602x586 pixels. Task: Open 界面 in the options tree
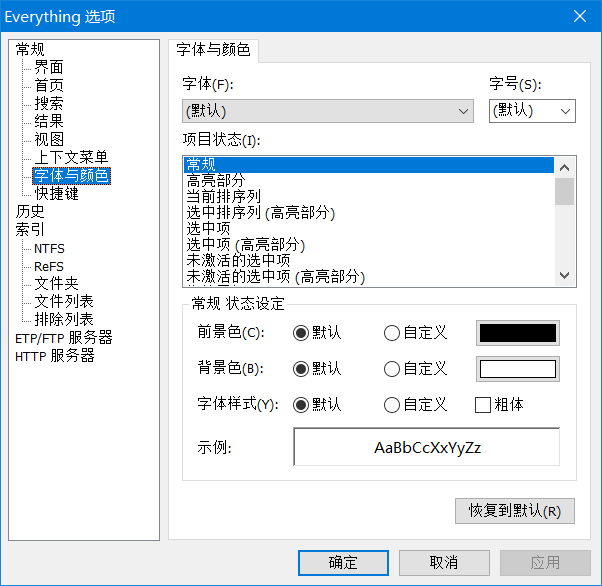[49, 68]
